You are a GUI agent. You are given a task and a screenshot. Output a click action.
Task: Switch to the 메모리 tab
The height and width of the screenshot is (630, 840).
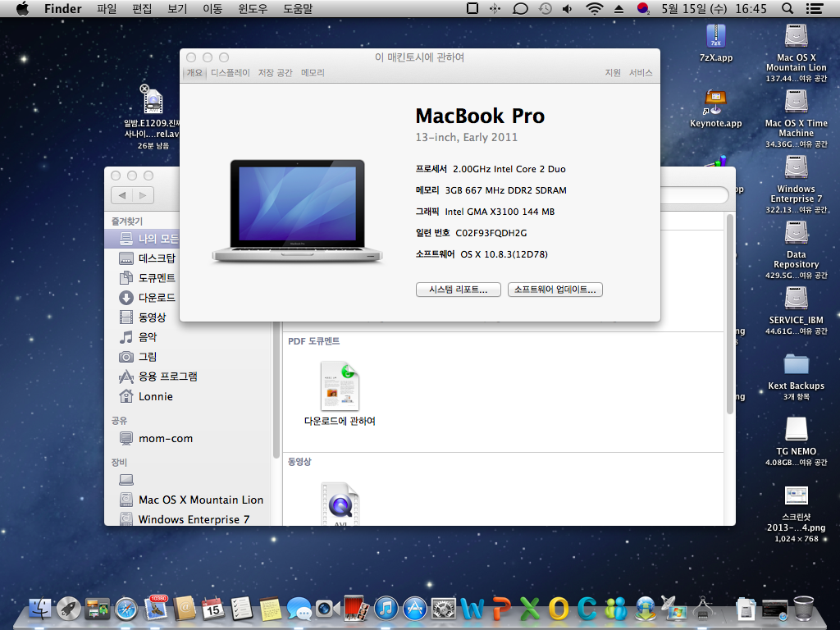313,73
